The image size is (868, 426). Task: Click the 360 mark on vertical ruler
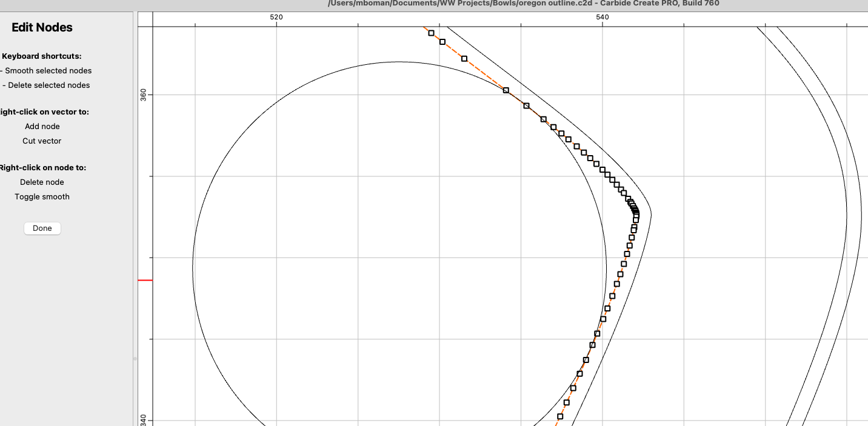click(x=144, y=95)
